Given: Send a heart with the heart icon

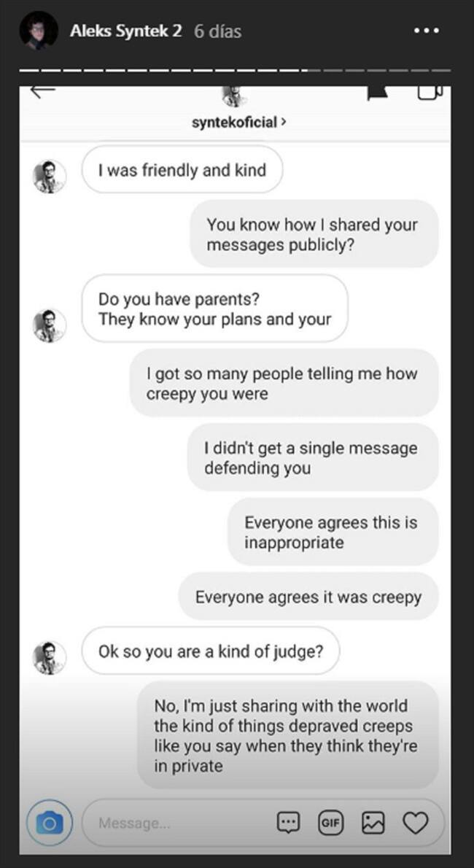Looking at the screenshot, I should click(416, 824).
